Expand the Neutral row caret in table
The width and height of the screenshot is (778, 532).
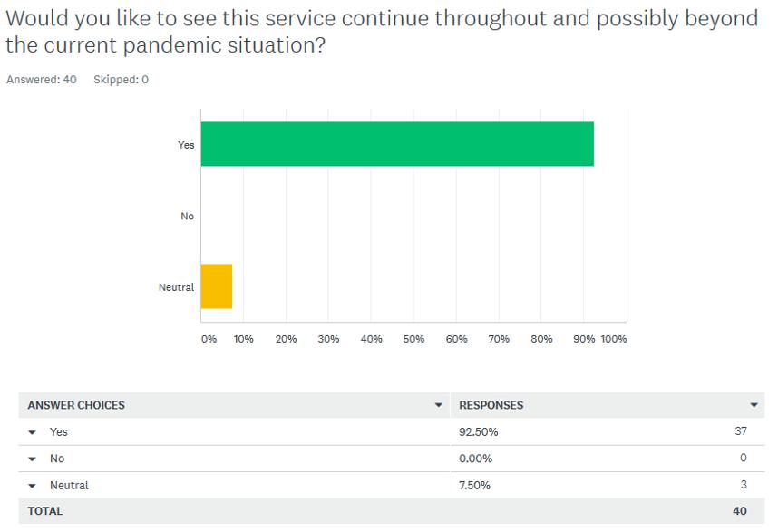click(x=34, y=486)
